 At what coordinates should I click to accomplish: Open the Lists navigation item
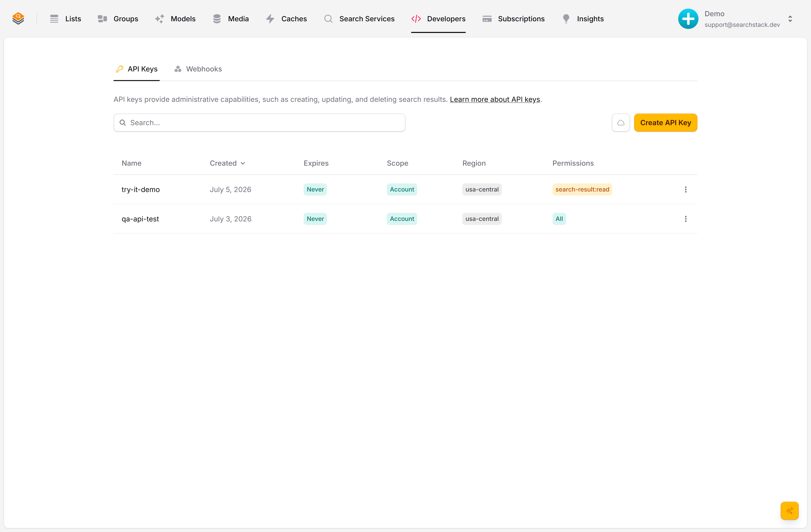pos(65,19)
